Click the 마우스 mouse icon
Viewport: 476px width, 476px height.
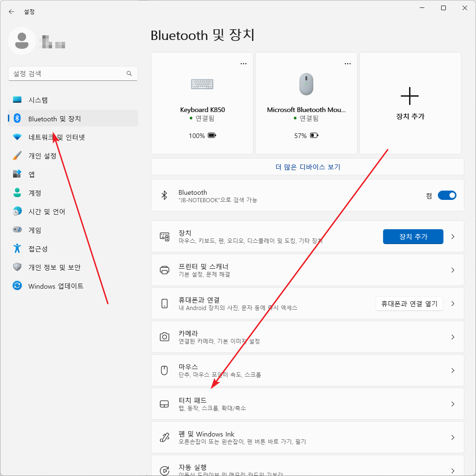(x=164, y=370)
